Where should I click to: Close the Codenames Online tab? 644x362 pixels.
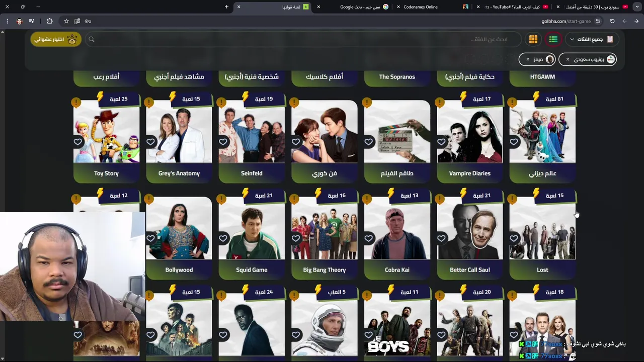(x=398, y=7)
